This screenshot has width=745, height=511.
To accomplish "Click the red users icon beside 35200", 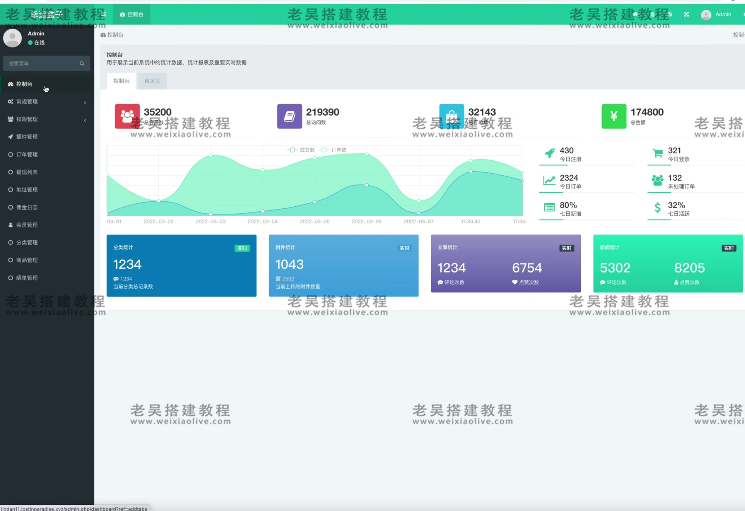I will coord(127,116).
